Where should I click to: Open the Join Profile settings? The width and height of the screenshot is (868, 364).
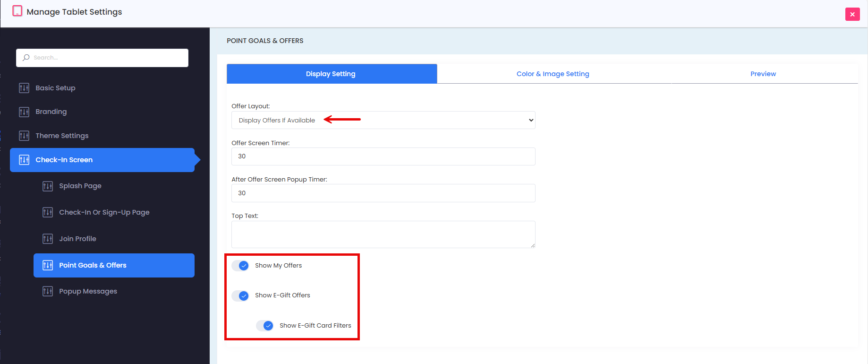77,239
